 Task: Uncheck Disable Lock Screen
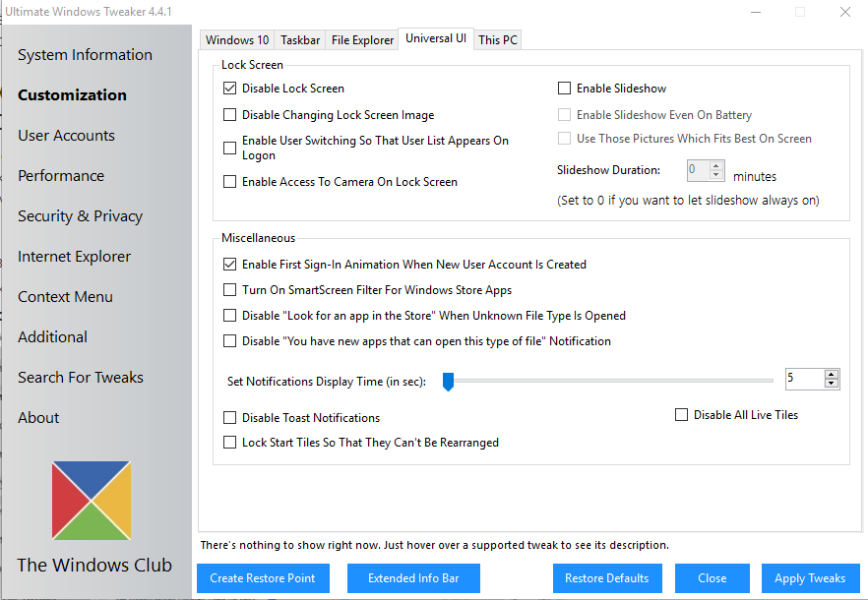[229, 88]
